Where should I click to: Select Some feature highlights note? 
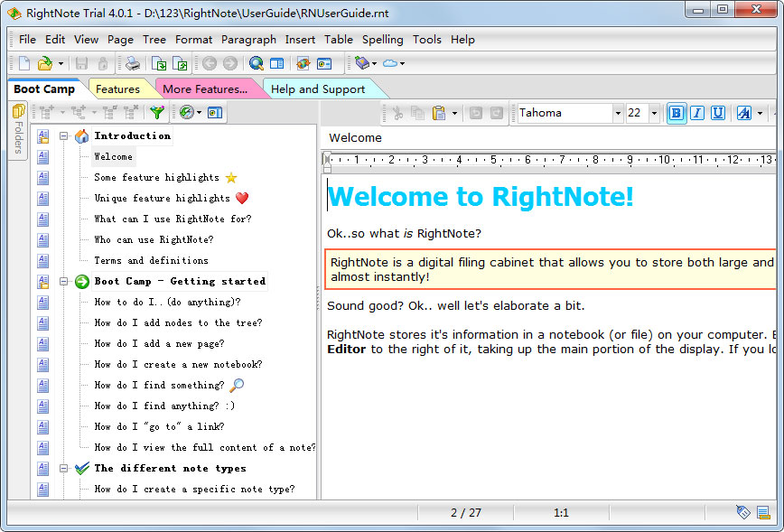point(157,178)
